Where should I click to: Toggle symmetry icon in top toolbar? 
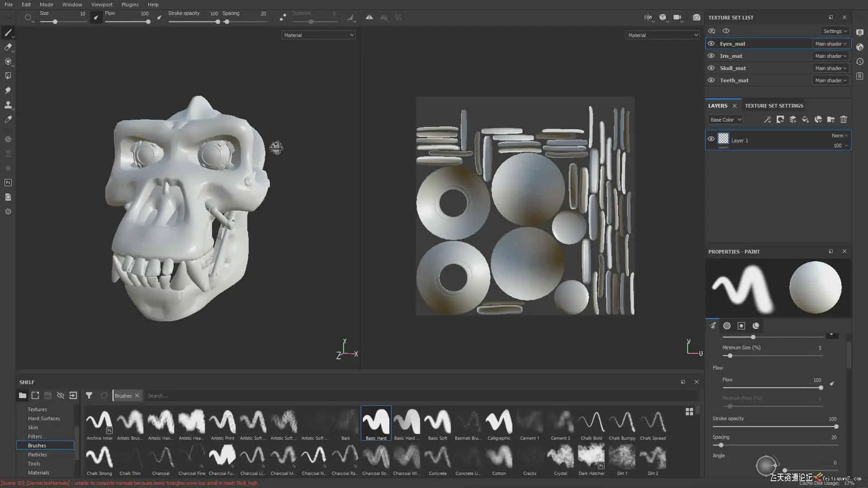[369, 18]
